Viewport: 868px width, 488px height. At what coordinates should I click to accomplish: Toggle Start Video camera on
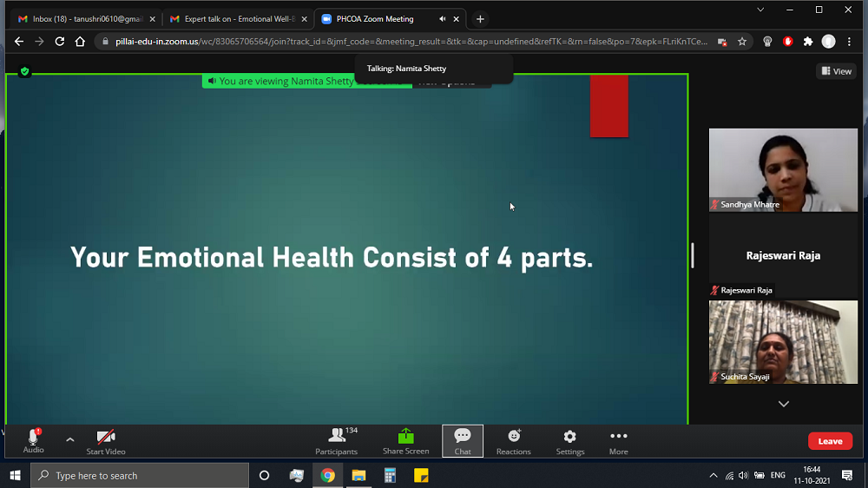click(x=106, y=439)
